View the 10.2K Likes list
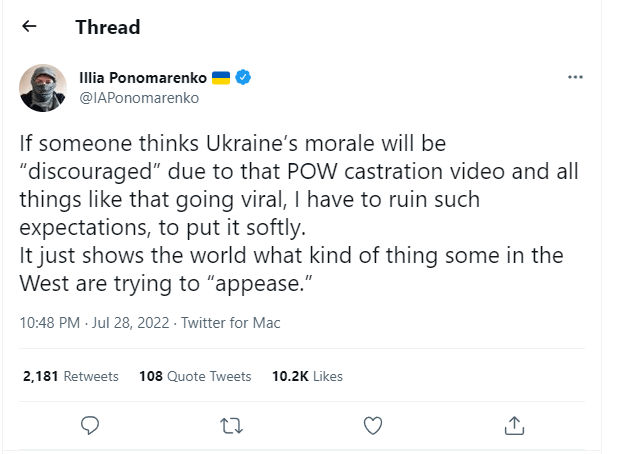 tap(307, 376)
